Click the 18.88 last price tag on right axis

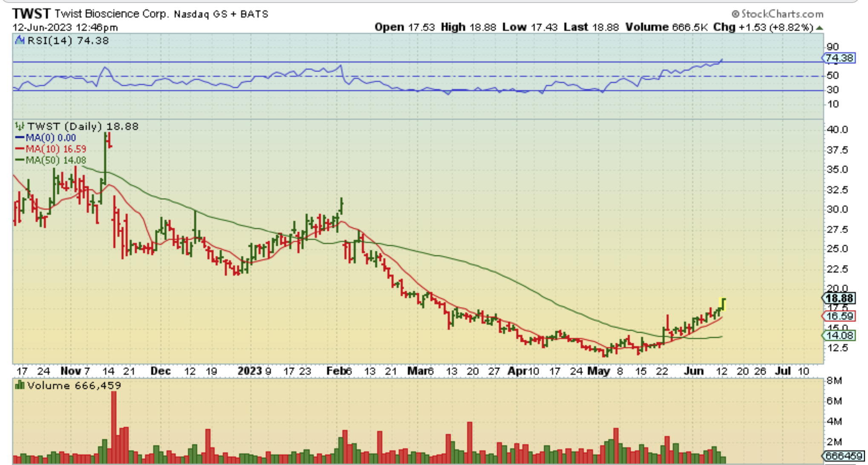(x=839, y=299)
